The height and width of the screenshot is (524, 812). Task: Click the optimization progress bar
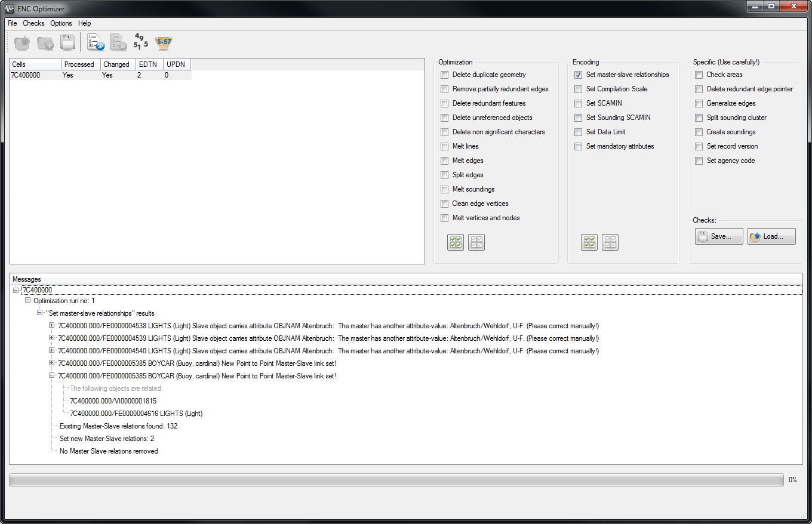pyautogui.click(x=396, y=480)
